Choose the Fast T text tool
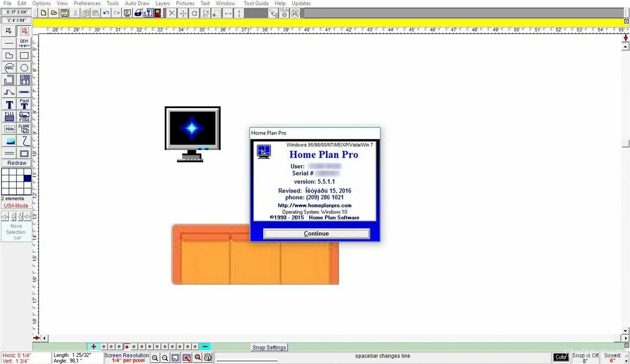The width and height of the screenshot is (630, 364). click(x=24, y=104)
